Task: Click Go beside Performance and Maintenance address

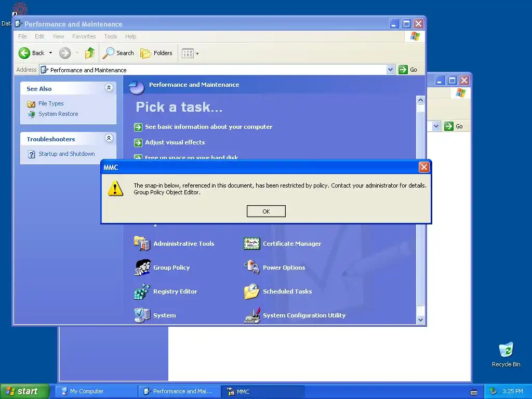Action: click(x=408, y=70)
